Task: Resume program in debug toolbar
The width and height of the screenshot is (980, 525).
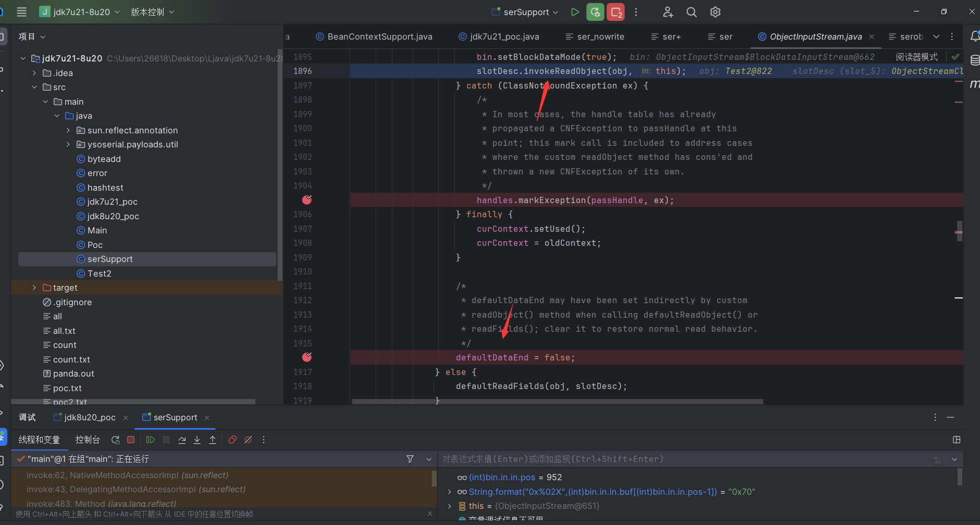Action: click(151, 440)
